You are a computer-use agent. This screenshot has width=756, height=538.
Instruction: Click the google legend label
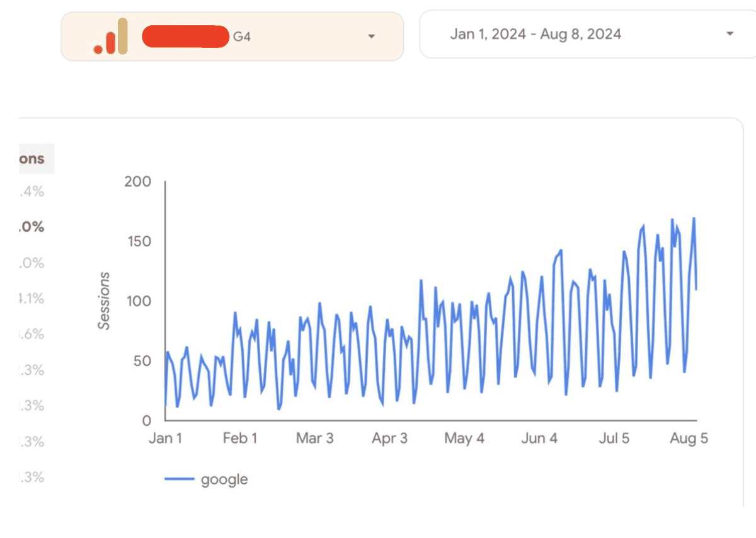[224, 479]
